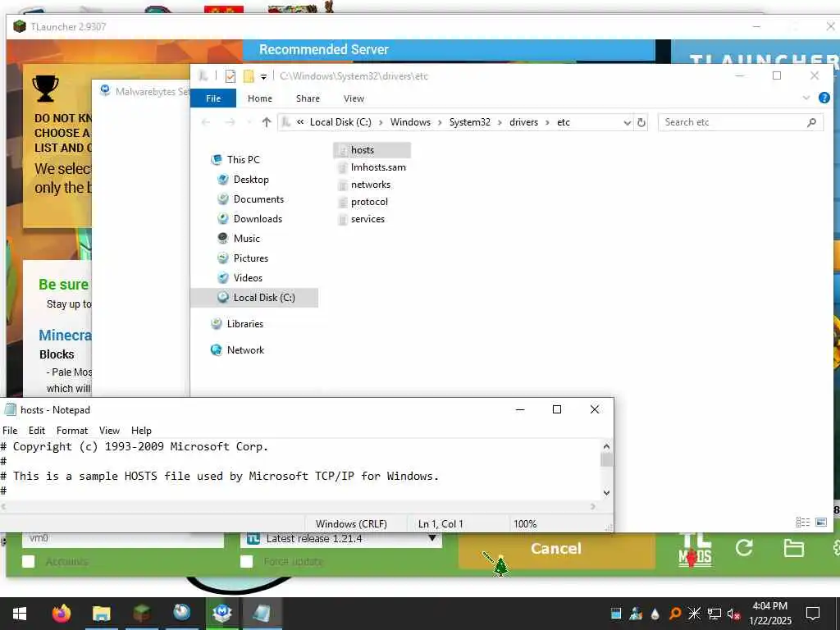Image resolution: width=840 pixels, height=630 pixels.
Task: Switch Explorer to large icons view
Action: (820, 522)
